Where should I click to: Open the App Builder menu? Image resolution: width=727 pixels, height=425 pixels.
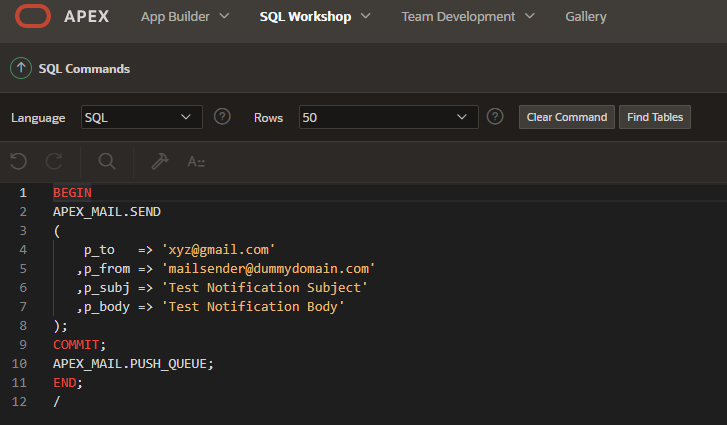(175, 17)
